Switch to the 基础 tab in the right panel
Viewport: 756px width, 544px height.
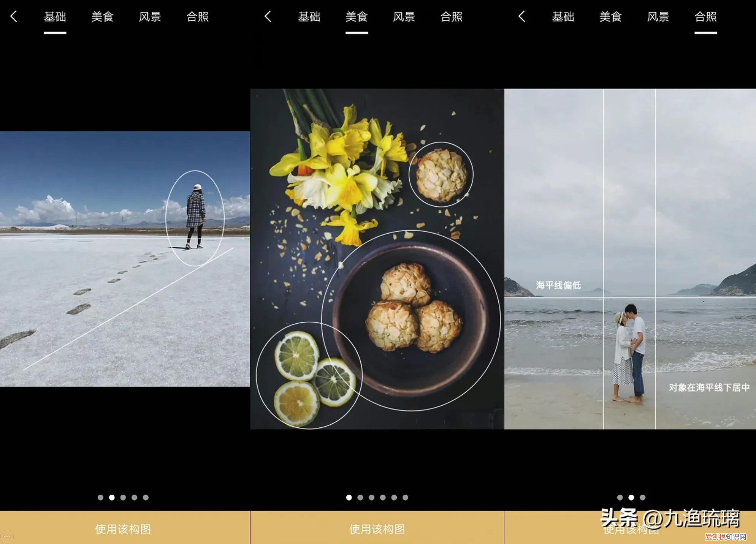tap(563, 17)
